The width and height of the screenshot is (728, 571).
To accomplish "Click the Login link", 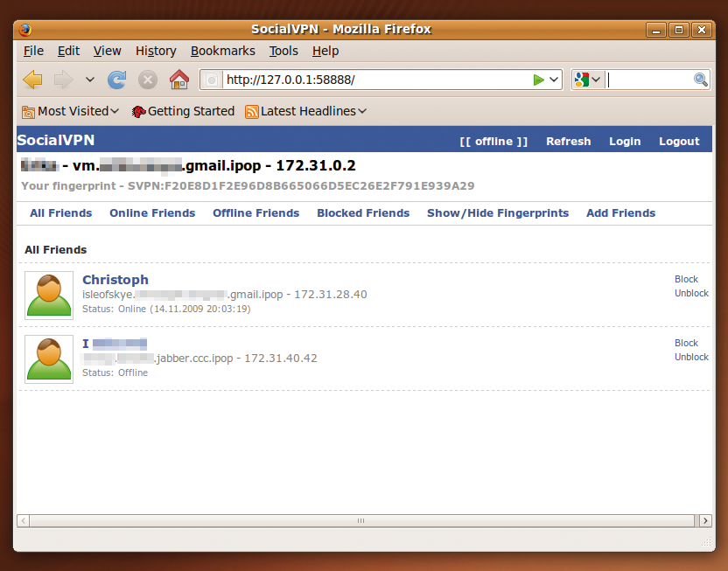I will click(625, 142).
